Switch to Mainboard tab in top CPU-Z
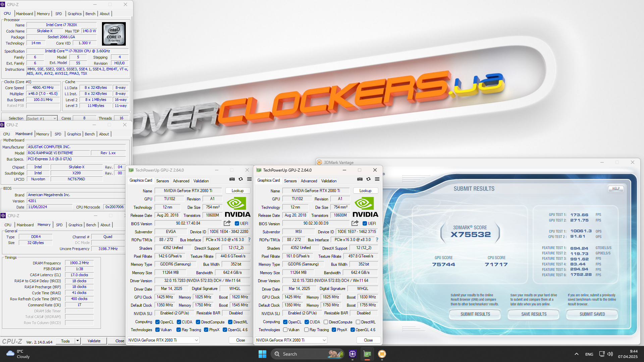Image resolution: width=644 pixels, height=362 pixels. coord(24,14)
